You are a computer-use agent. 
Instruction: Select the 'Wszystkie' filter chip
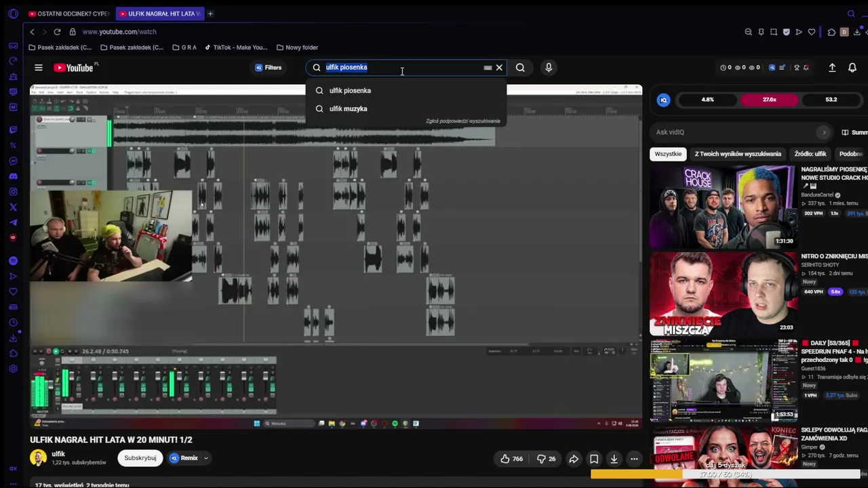(668, 154)
